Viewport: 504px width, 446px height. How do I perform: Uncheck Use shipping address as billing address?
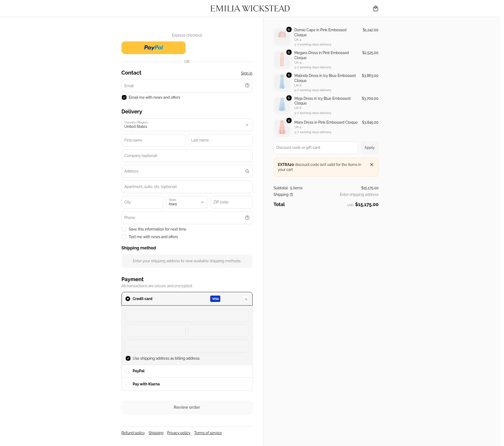128,358
